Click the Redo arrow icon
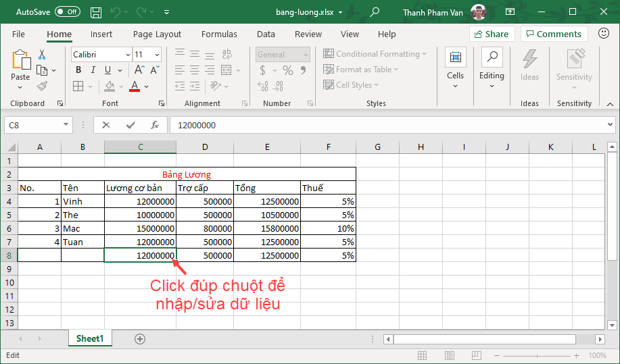 pyautogui.click(x=141, y=12)
